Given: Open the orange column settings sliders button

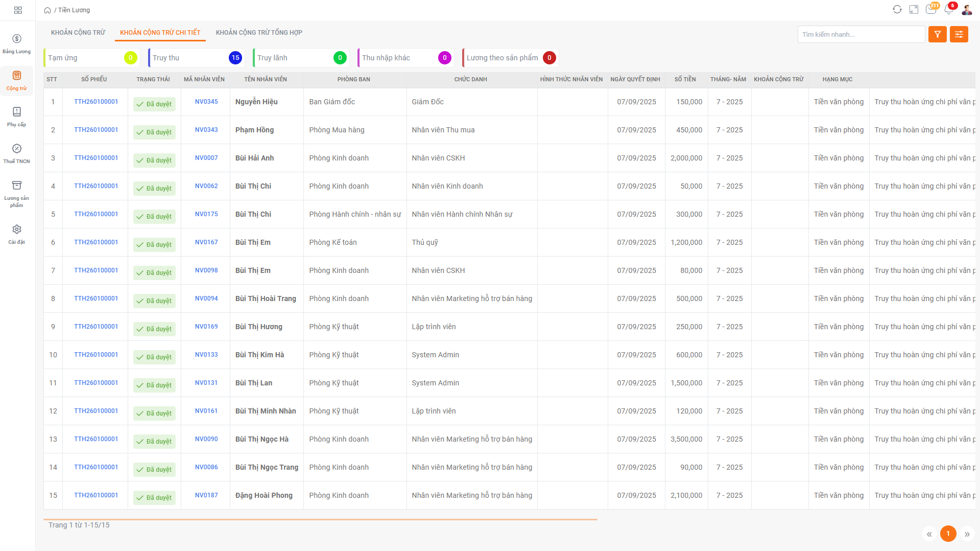Looking at the screenshot, I should click(959, 34).
